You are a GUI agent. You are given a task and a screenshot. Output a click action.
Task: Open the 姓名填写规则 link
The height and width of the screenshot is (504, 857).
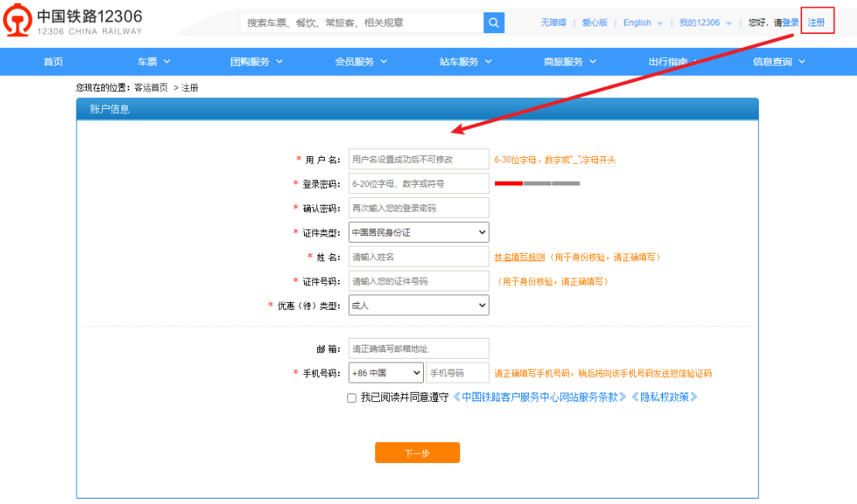coord(519,257)
